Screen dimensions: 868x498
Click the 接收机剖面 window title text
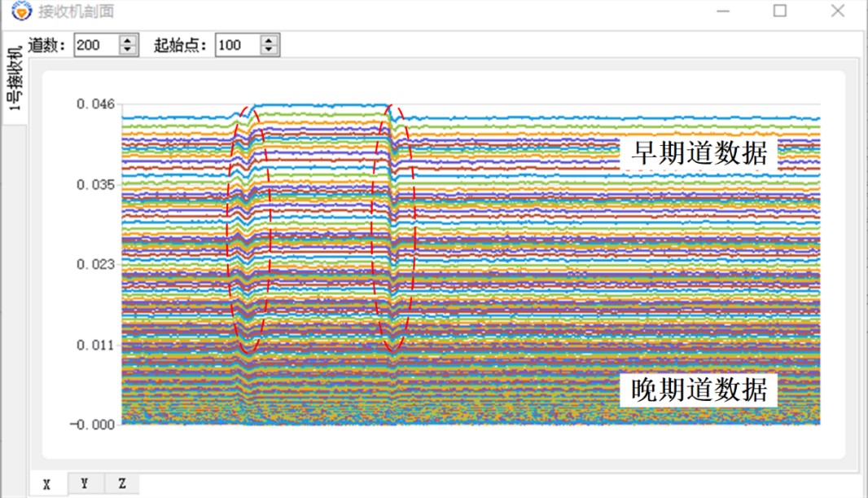(76, 11)
